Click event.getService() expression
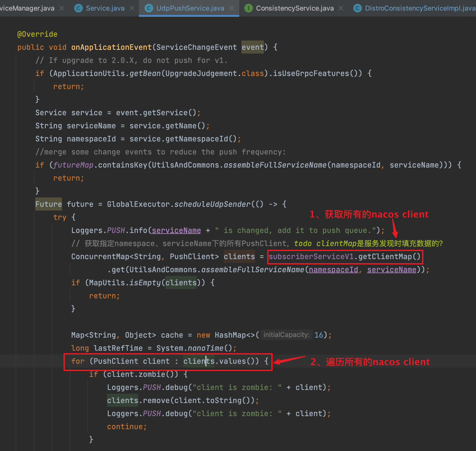Image resolution: width=476 pixels, height=451 pixels. 156,112
